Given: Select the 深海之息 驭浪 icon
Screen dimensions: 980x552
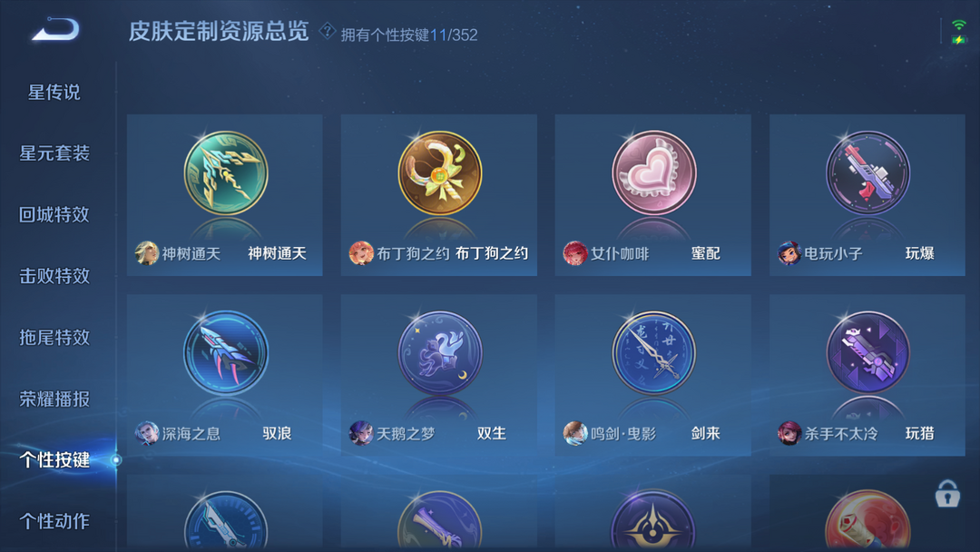Looking at the screenshot, I should (226, 353).
